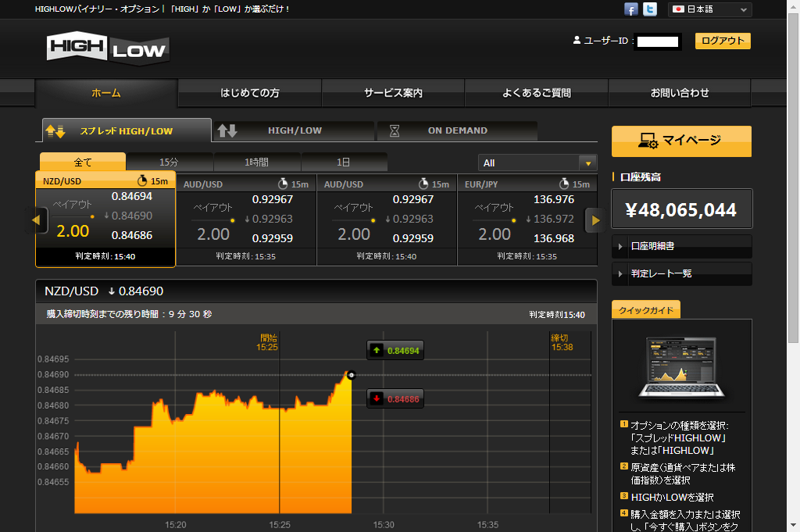800x532 pixels.
Task: Click the user ID field
Action: click(x=658, y=41)
